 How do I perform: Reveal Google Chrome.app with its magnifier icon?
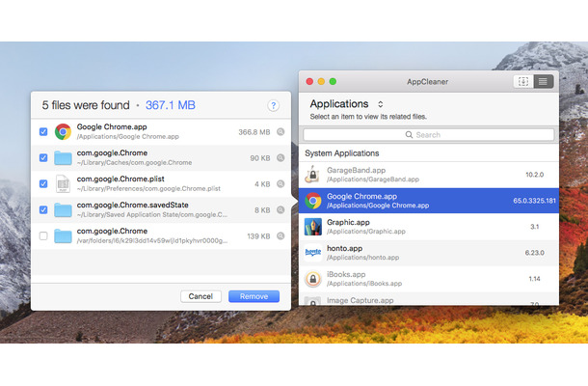tap(281, 132)
